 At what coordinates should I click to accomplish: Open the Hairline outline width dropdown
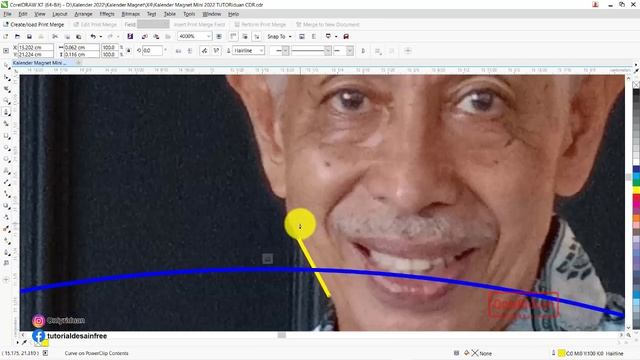point(261,51)
